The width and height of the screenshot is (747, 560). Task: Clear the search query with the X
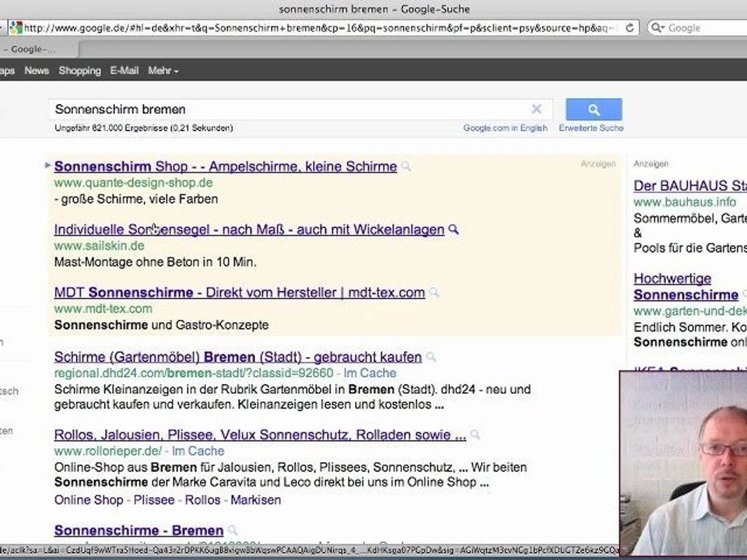click(x=536, y=109)
